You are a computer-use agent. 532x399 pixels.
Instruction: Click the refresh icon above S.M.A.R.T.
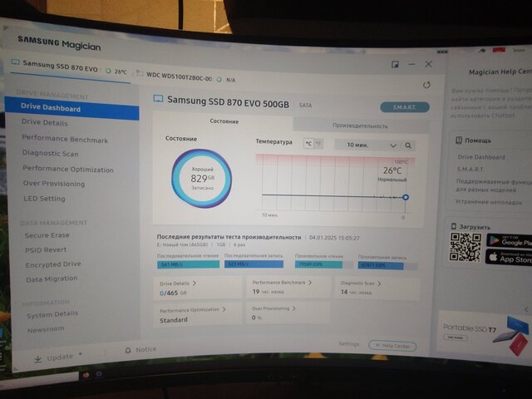(426, 85)
